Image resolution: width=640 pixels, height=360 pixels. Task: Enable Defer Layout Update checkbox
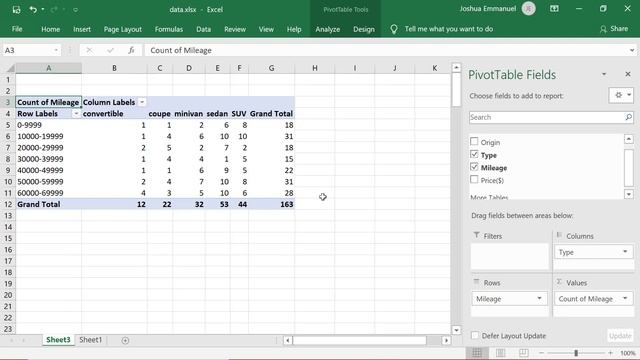pyautogui.click(x=474, y=335)
